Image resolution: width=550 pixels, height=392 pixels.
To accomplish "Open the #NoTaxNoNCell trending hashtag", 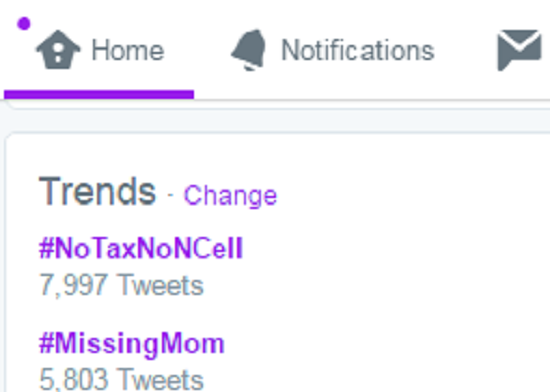I will point(141,248).
